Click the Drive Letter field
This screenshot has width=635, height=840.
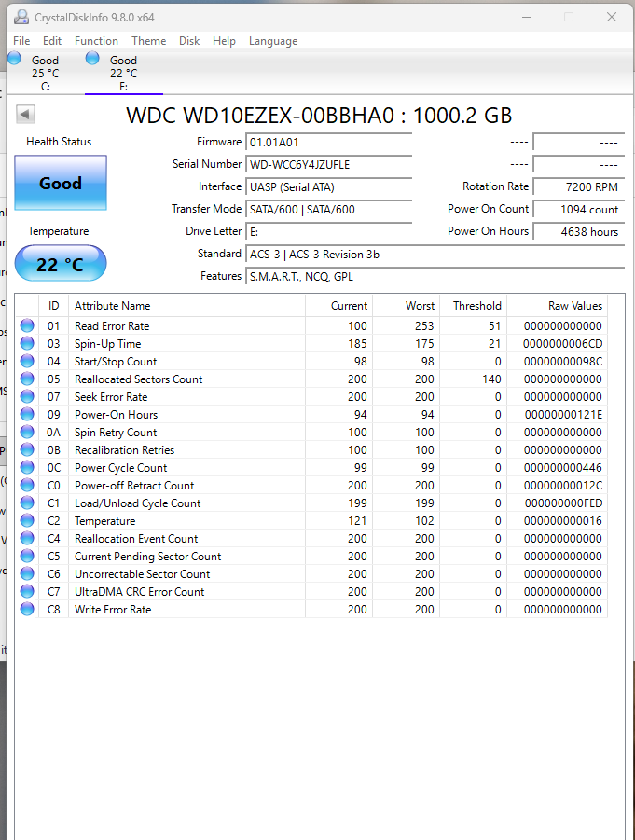328,232
